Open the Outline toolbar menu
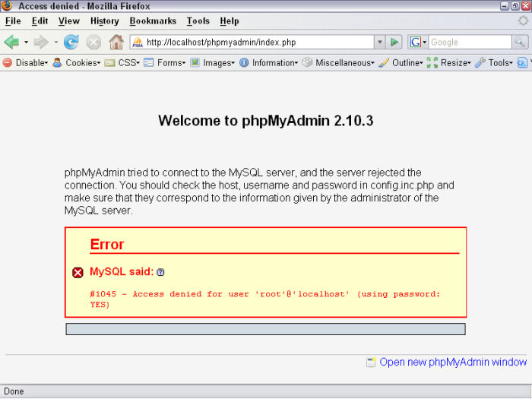This screenshot has height=399, width=532. click(401, 63)
